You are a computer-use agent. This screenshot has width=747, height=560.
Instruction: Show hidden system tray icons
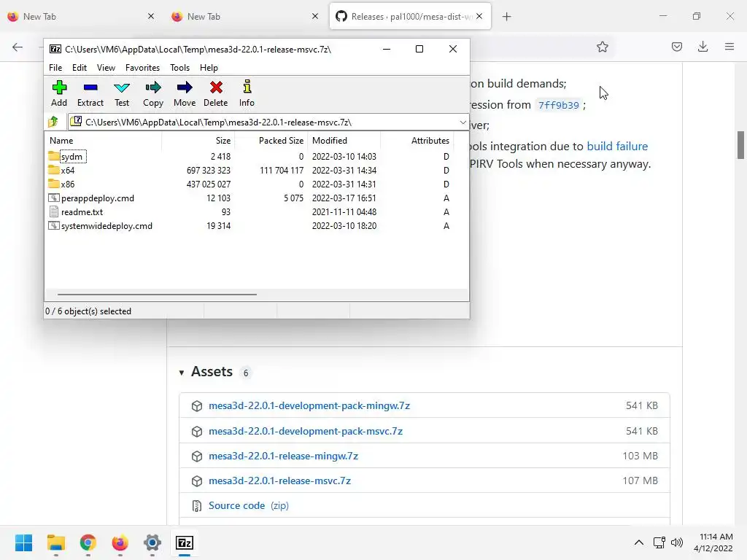pos(639,542)
